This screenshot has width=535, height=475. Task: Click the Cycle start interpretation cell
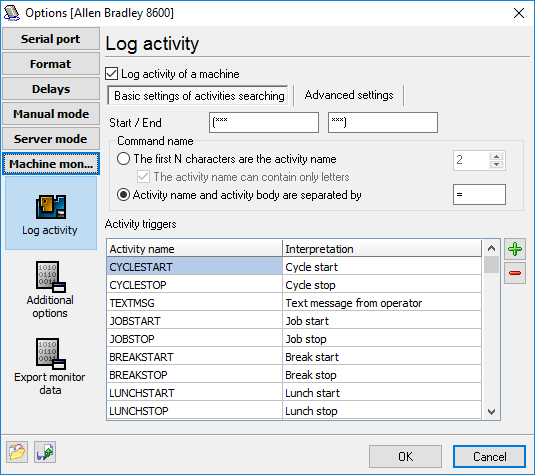click(382, 267)
